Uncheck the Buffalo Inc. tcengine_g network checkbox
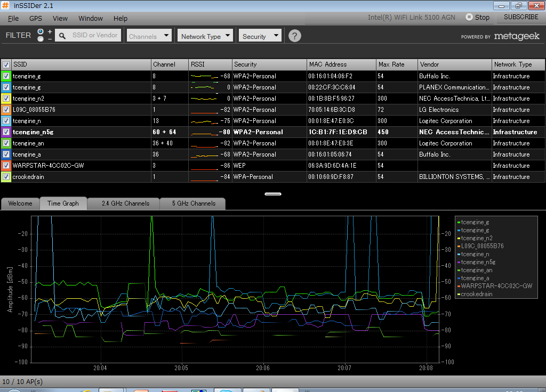This screenshot has height=392, width=546. (x=6, y=76)
